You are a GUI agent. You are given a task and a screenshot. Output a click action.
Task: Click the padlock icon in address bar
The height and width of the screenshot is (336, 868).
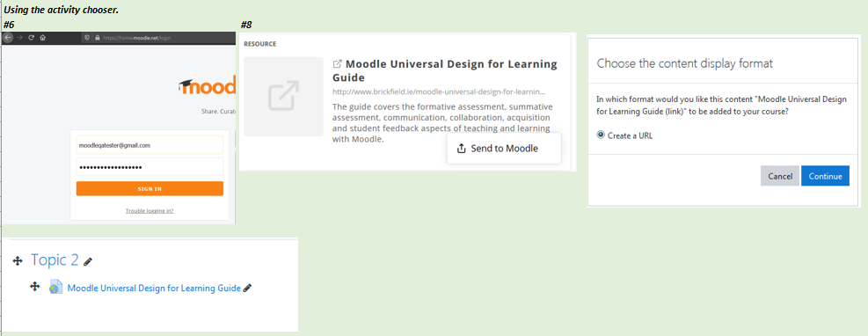point(98,38)
